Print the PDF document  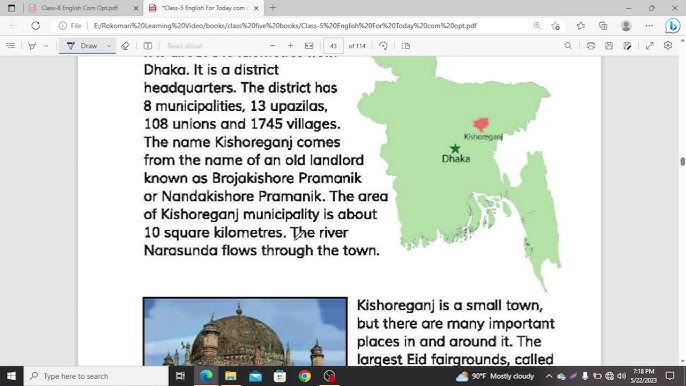591,46
